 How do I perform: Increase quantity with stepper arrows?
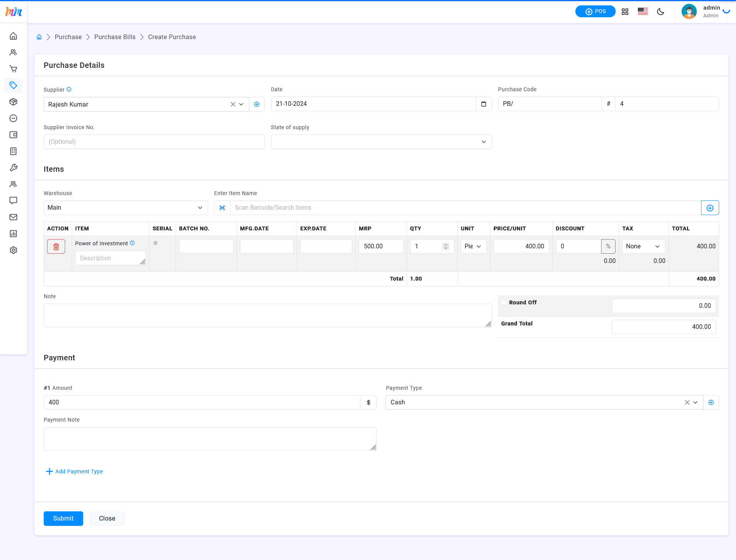tap(446, 245)
